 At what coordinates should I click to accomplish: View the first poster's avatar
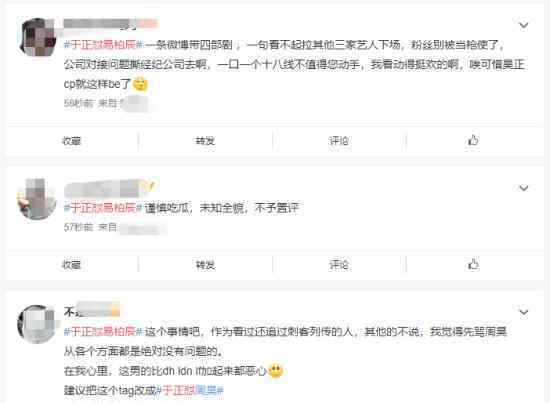coord(38,38)
